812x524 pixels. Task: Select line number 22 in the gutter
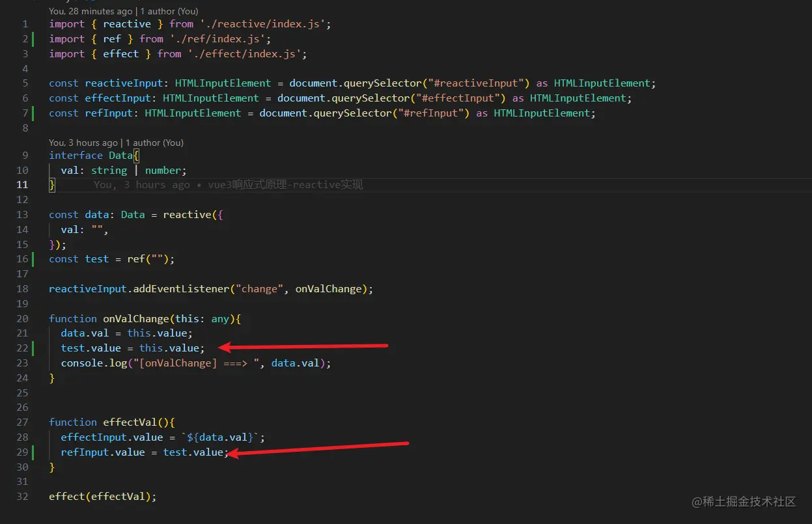coord(23,348)
